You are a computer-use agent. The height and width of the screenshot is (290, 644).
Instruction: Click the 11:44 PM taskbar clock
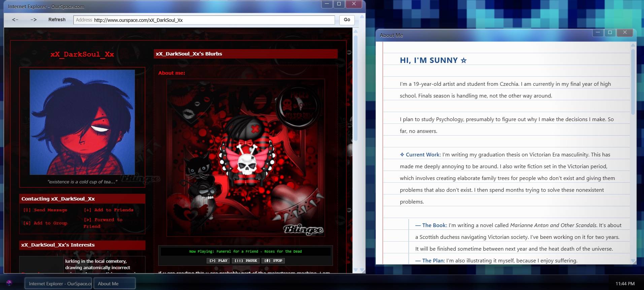(x=625, y=284)
